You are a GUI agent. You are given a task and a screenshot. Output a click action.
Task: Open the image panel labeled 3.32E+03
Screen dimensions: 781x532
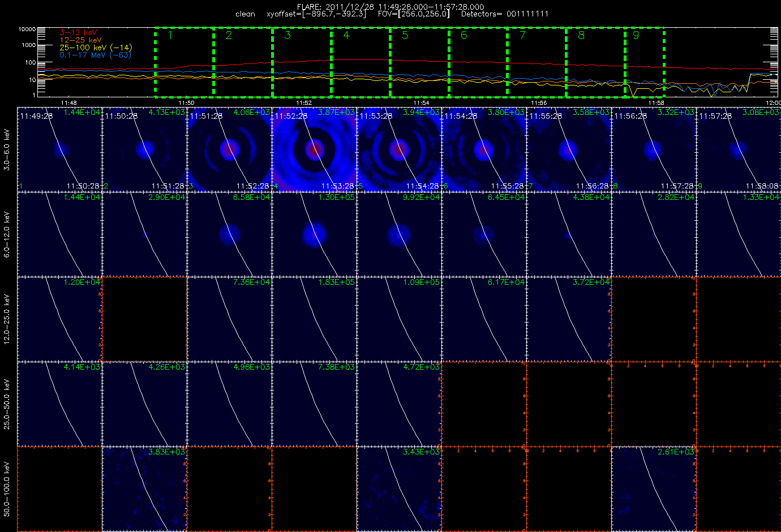tap(654, 149)
